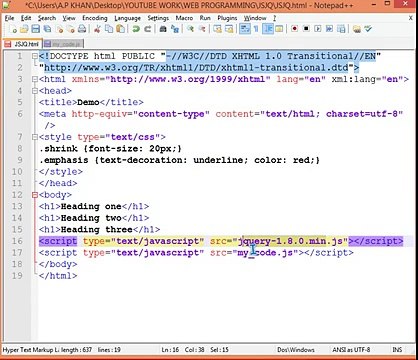
Task: Click the .emphasis CSS rule line
Action: (x=179, y=160)
